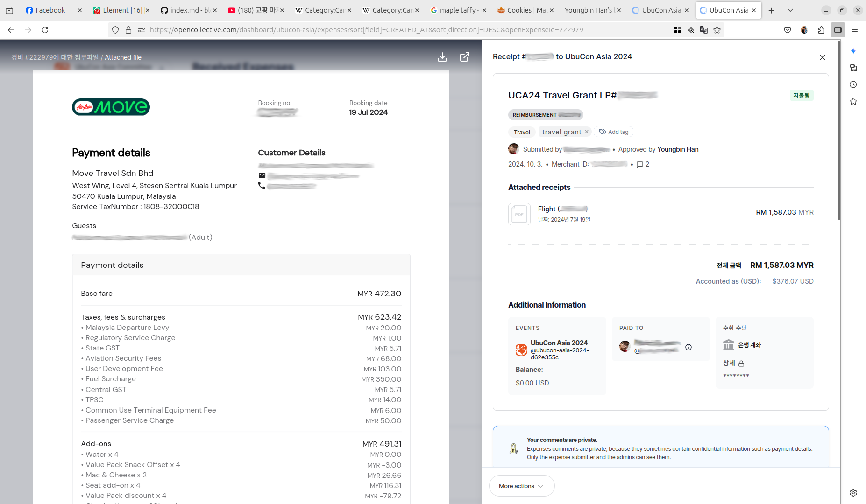866x504 pixels.
Task: Download the attached receipt file
Action: (442, 57)
